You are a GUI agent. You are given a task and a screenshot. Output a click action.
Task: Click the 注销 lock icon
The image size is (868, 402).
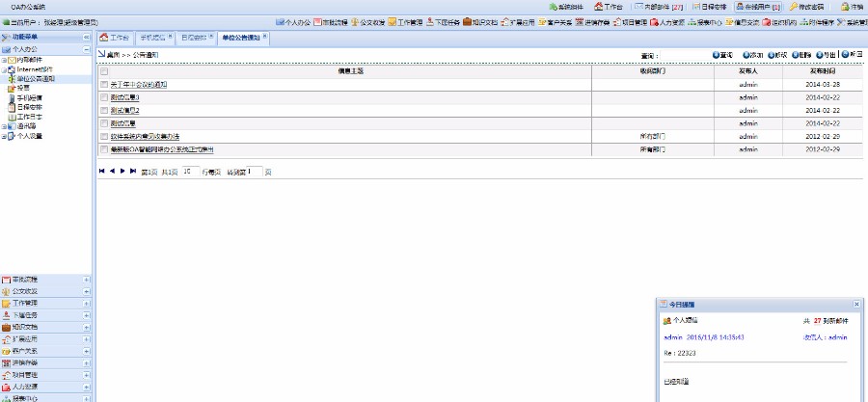pyautogui.click(x=845, y=7)
